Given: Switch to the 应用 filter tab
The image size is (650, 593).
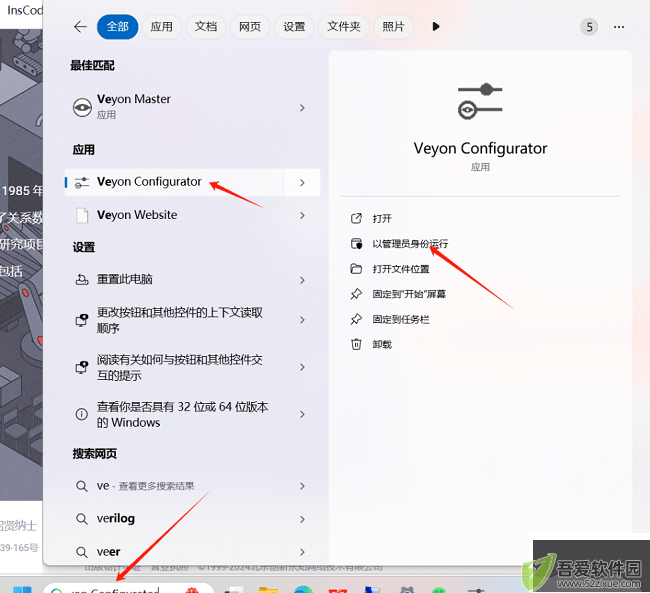Looking at the screenshot, I should tap(162, 27).
